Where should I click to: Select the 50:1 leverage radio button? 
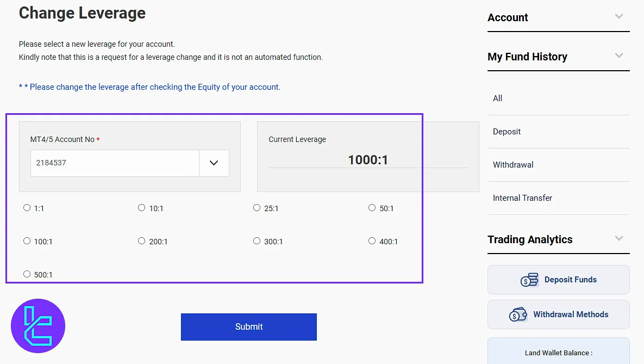coord(372,208)
